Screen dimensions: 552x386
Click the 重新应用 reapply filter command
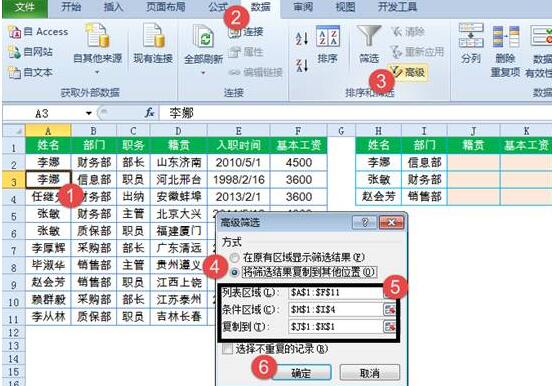tap(418, 52)
